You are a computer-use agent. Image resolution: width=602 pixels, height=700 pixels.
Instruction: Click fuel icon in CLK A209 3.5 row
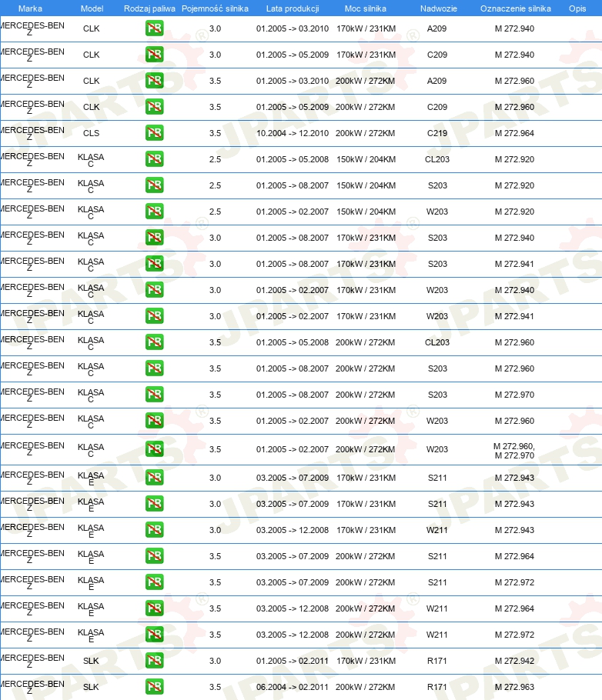(x=154, y=81)
